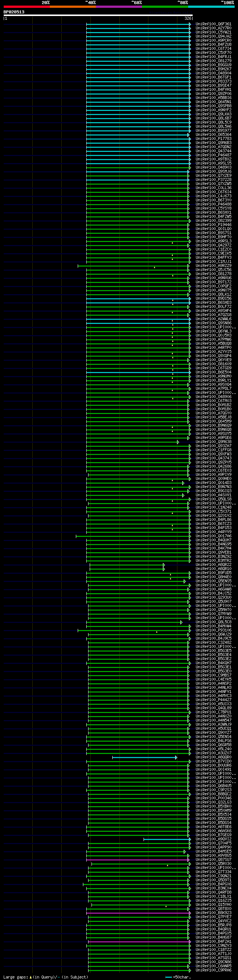
Task: Select the BP028513 query label
Action: point(14,12)
